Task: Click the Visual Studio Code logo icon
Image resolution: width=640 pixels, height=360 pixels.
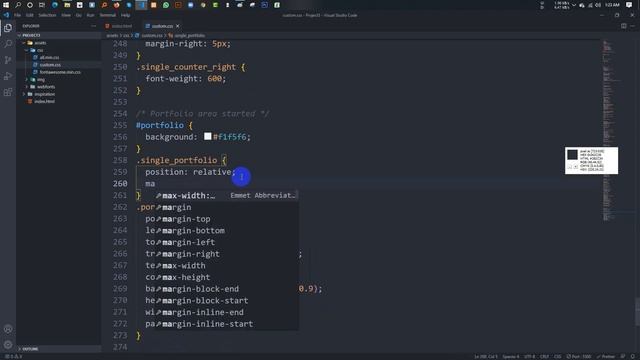Action: click(x=6, y=15)
